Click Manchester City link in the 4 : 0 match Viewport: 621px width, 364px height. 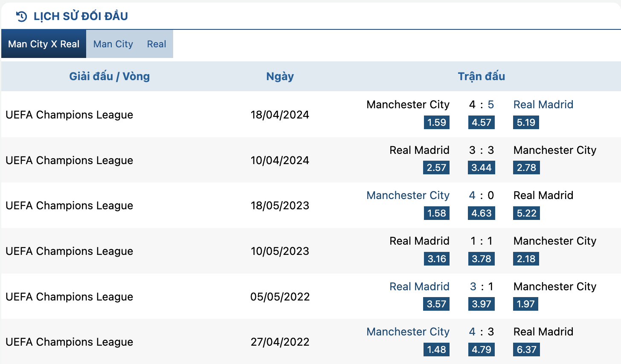[x=408, y=195]
